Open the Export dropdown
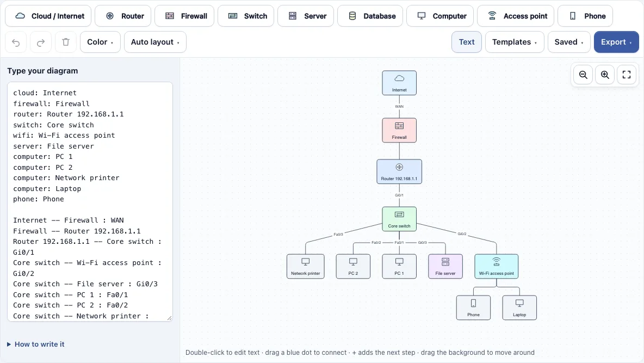This screenshot has height=363, width=644. (x=616, y=42)
